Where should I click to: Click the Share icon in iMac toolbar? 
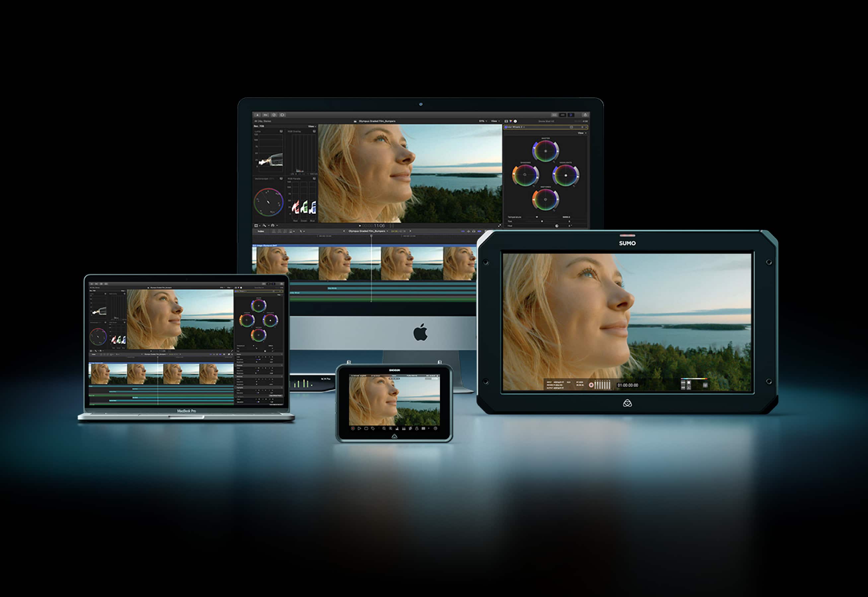[x=585, y=115]
